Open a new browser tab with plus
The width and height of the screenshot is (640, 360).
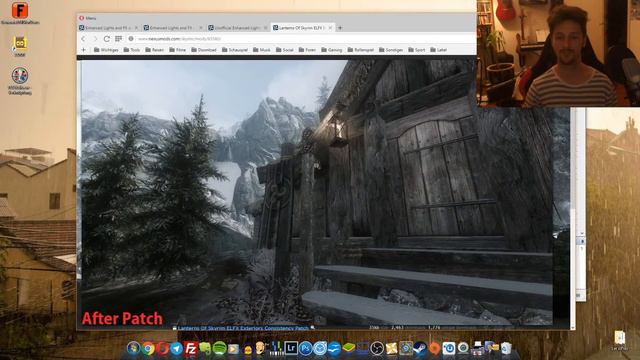coord(340,28)
